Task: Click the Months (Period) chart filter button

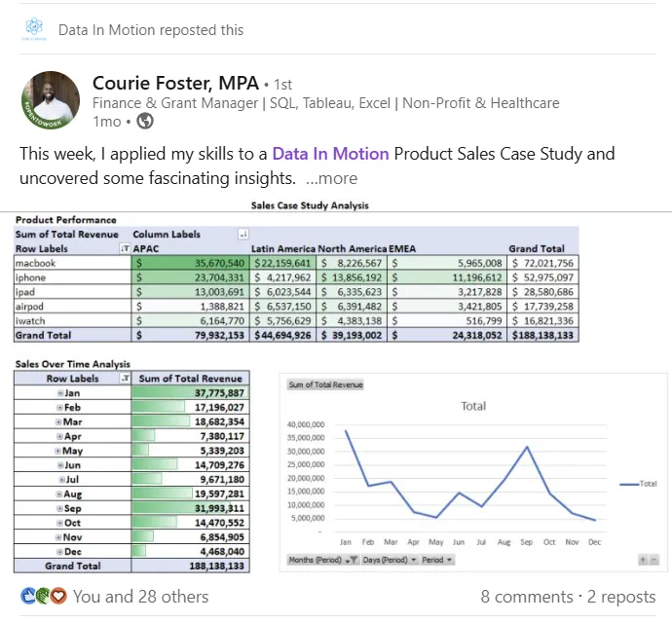Action: pyautogui.click(x=322, y=560)
